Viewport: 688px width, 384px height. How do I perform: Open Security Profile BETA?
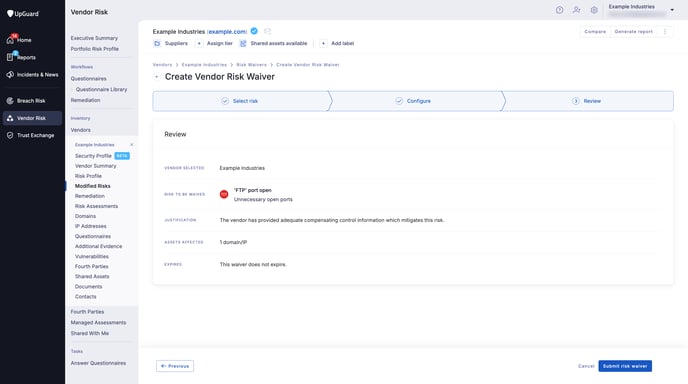(102, 156)
